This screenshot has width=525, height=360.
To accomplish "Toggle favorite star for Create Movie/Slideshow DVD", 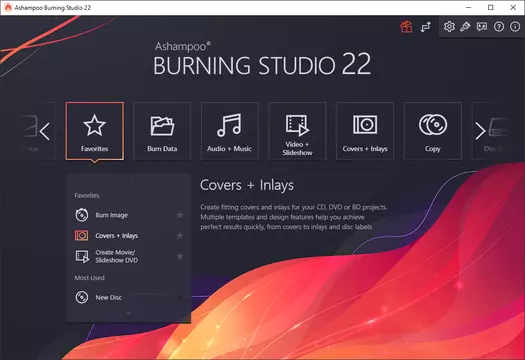I will (x=180, y=256).
